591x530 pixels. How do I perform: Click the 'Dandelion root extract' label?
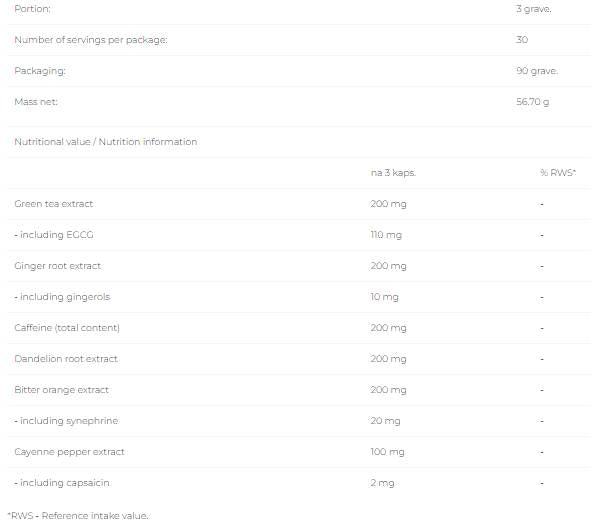[x=66, y=359]
